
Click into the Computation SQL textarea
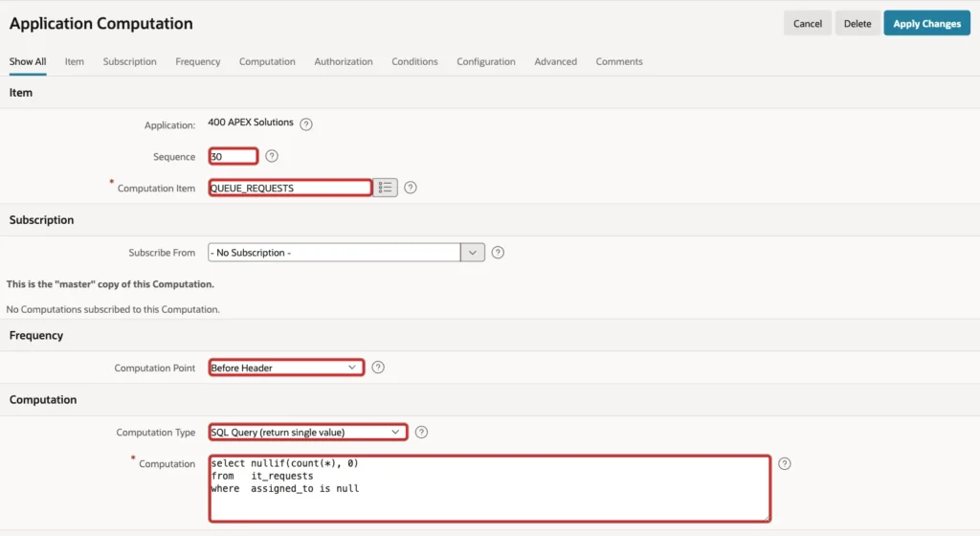tap(490, 488)
